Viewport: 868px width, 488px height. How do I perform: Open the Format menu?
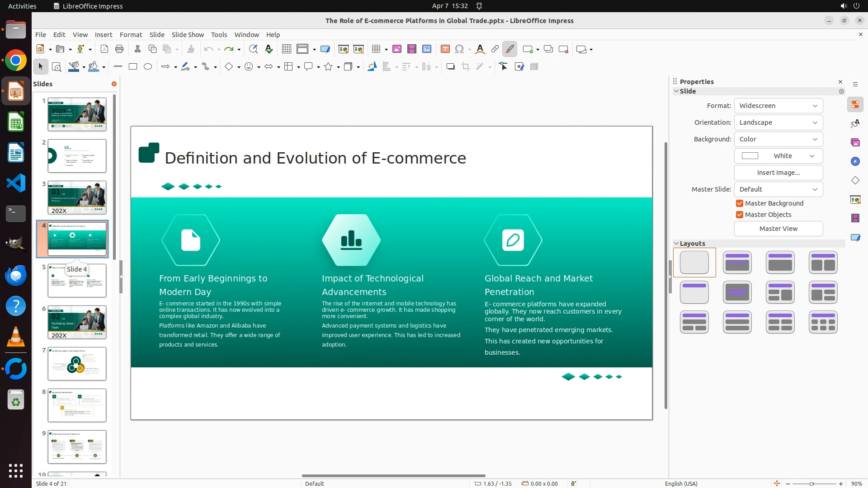coord(131,35)
